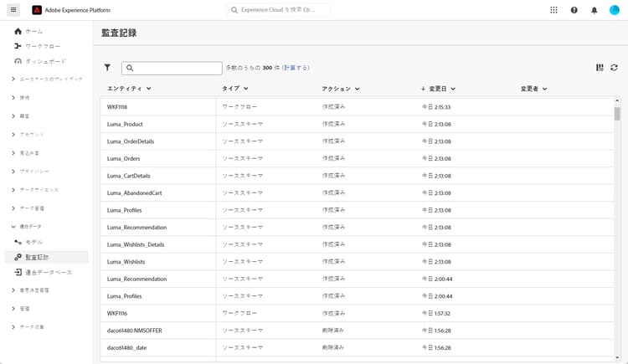Select the Luma_OrderDetails entity
The width and height of the screenshot is (628, 364).
[x=130, y=141]
